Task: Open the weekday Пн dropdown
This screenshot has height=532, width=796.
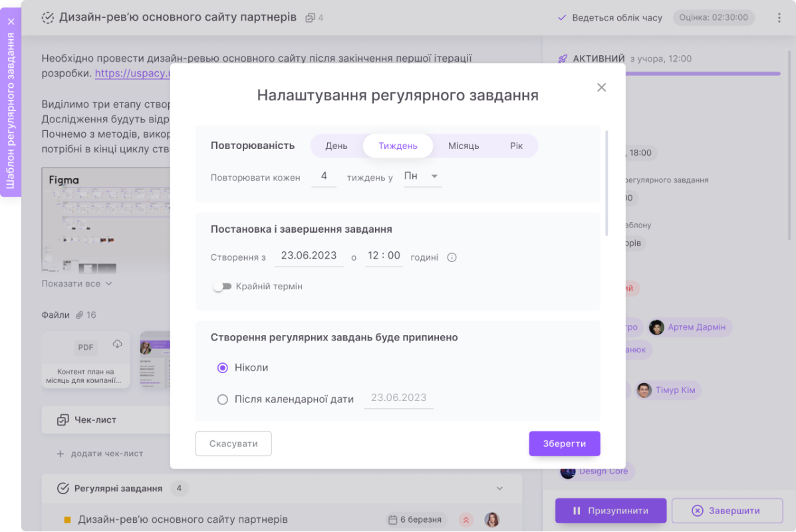Action: [422, 176]
